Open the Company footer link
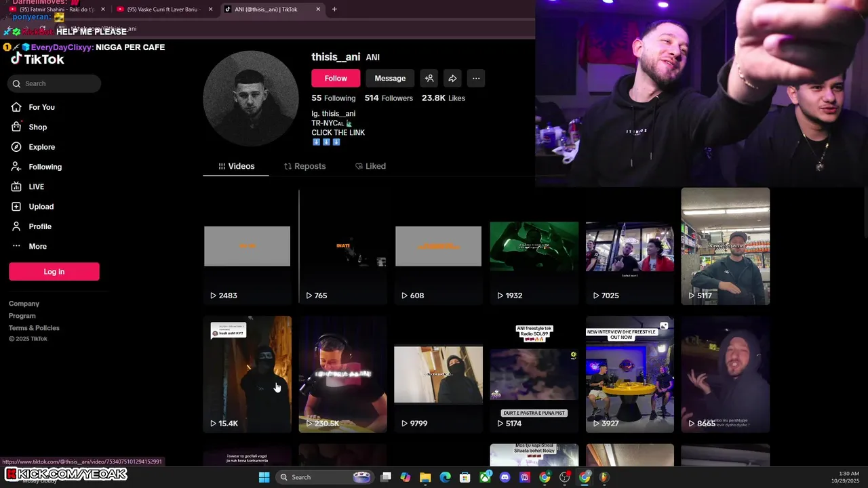 [24, 304]
